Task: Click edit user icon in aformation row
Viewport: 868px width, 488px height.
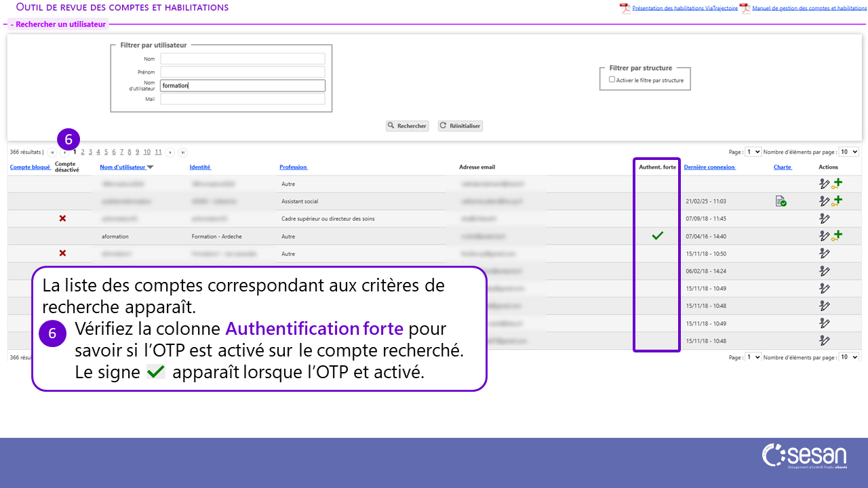Action: pos(824,236)
